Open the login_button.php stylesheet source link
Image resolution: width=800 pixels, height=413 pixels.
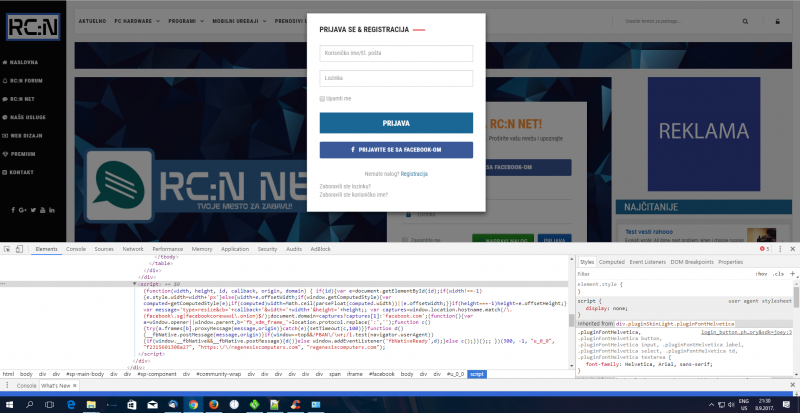[746, 333]
